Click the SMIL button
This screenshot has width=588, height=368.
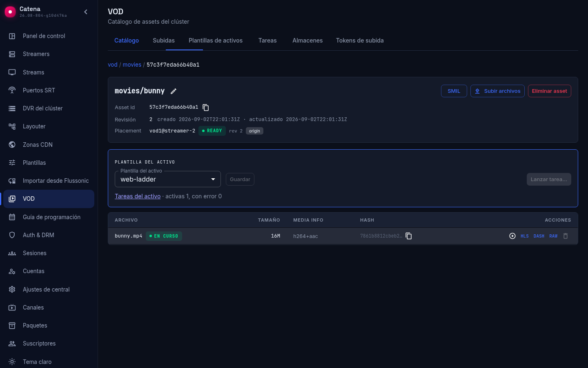[x=454, y=91]
